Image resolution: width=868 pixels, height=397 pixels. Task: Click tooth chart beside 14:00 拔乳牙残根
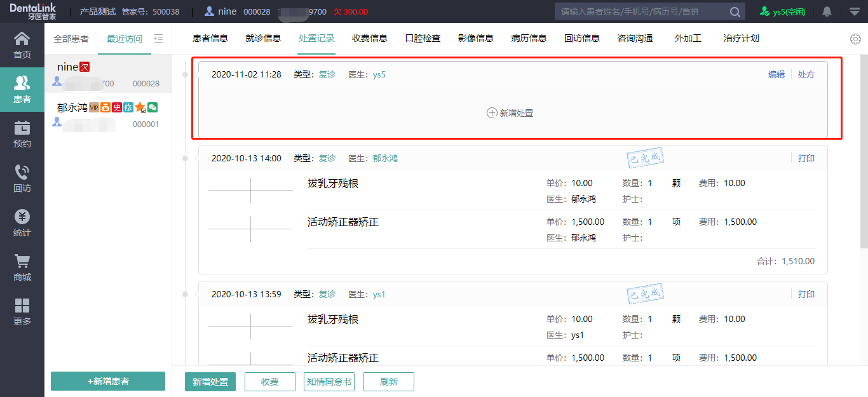coord(250,191)
